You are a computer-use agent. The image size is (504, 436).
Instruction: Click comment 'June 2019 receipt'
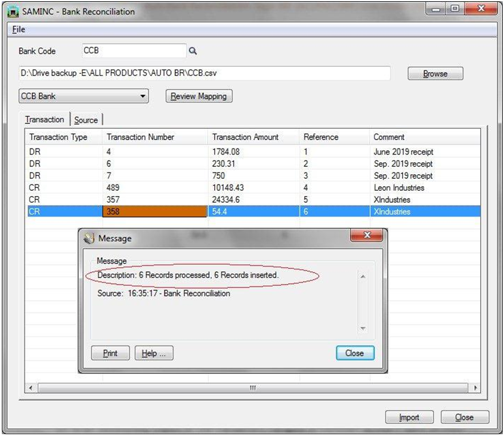coord(403,151)
